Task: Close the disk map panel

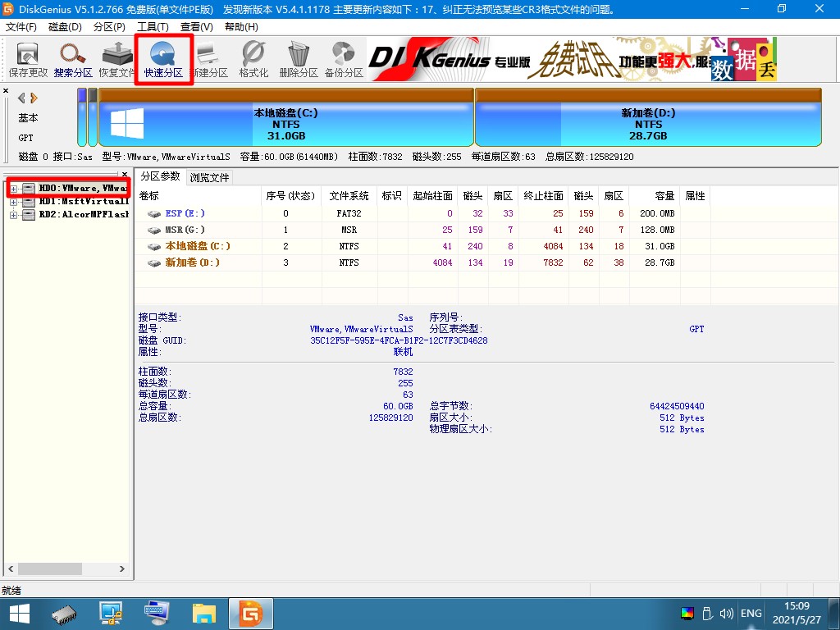Action: [6, 90]
